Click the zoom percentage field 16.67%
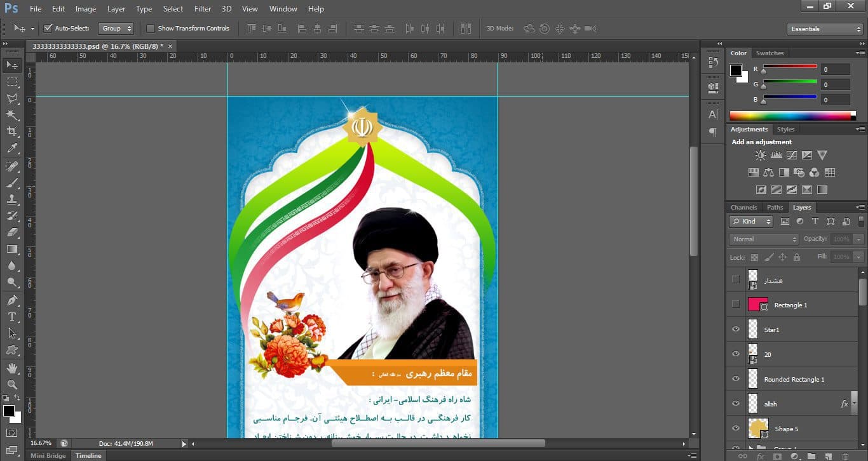 [x=41, y=443]
